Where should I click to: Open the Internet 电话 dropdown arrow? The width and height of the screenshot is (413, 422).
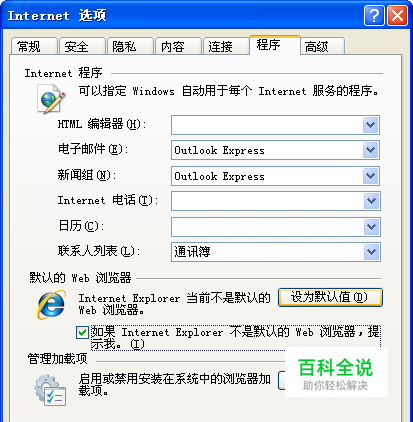(372, 201)
